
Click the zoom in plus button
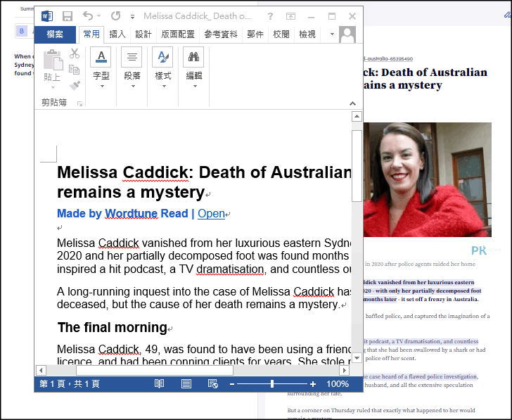click(313, 384)
